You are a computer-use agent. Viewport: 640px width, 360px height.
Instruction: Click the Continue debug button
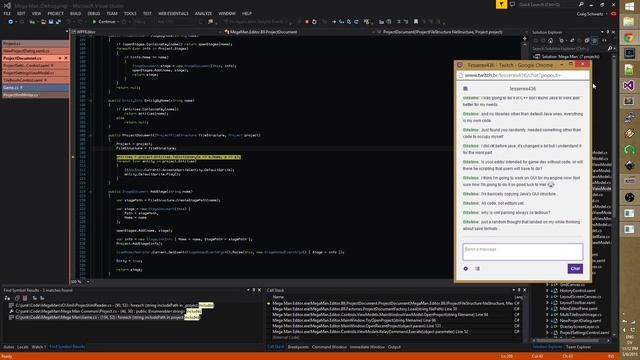coord(104,22)
